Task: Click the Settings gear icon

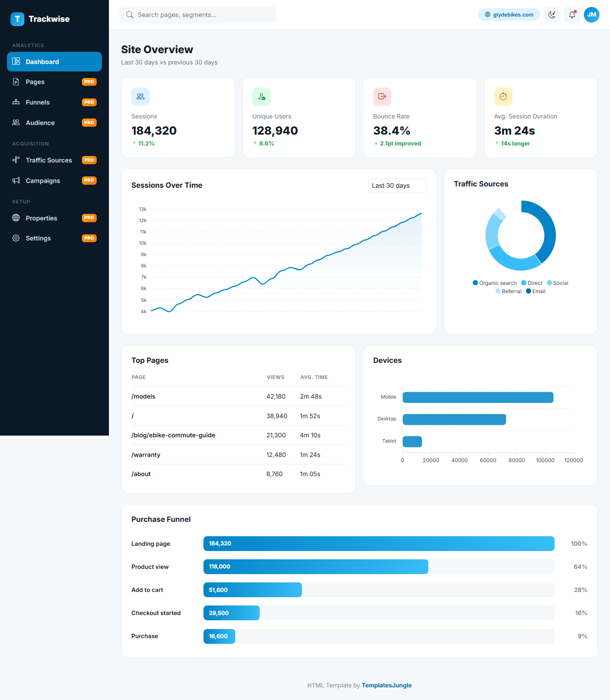Action: (x=16, y=238)
